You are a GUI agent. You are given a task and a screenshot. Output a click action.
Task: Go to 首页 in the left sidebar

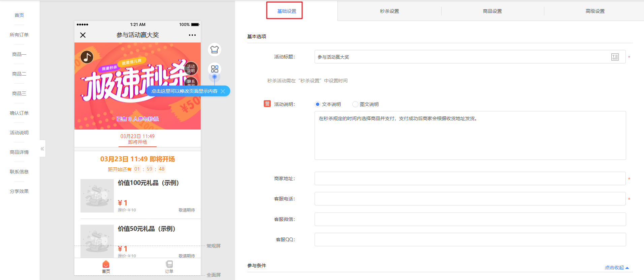tap(19, 15)
